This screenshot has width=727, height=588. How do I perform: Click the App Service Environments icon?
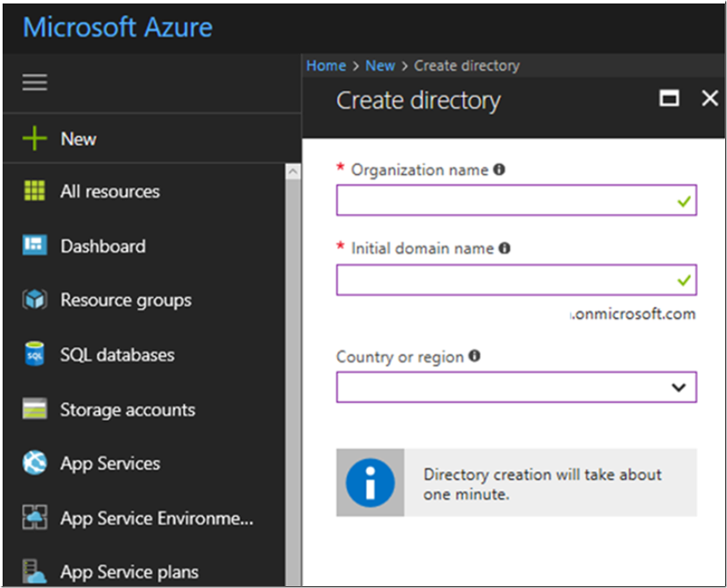[x=35, y=517]
